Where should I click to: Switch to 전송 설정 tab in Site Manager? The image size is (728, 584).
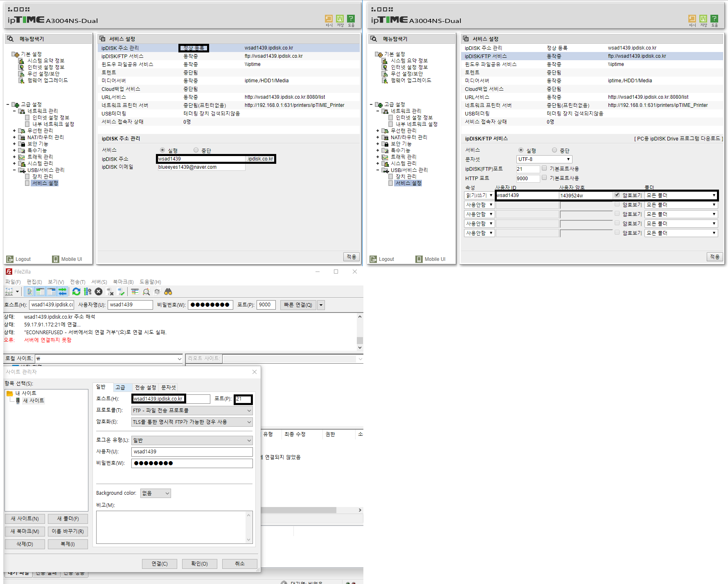coord(146,387)
